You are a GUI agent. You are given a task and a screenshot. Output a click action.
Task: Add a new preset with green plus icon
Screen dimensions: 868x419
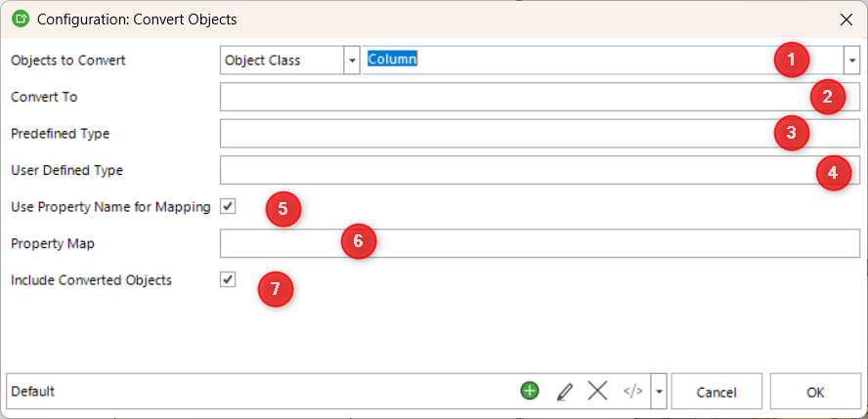(530, 391)
